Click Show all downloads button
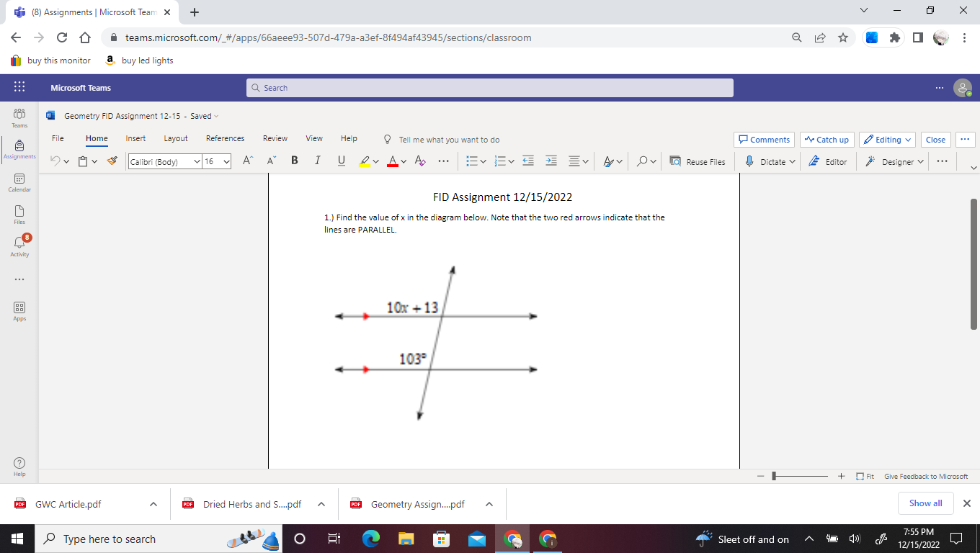Screen dimensions: 980x553 (925, 503)
